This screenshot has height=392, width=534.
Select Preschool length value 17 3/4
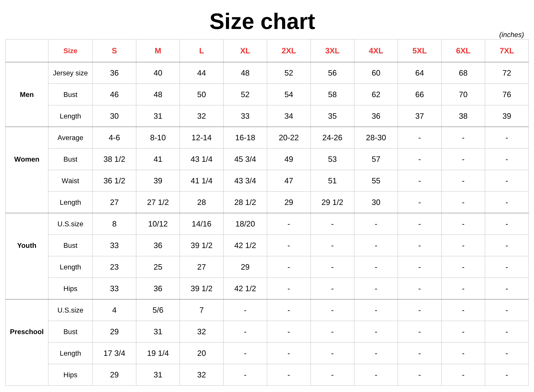click(114, 353)
